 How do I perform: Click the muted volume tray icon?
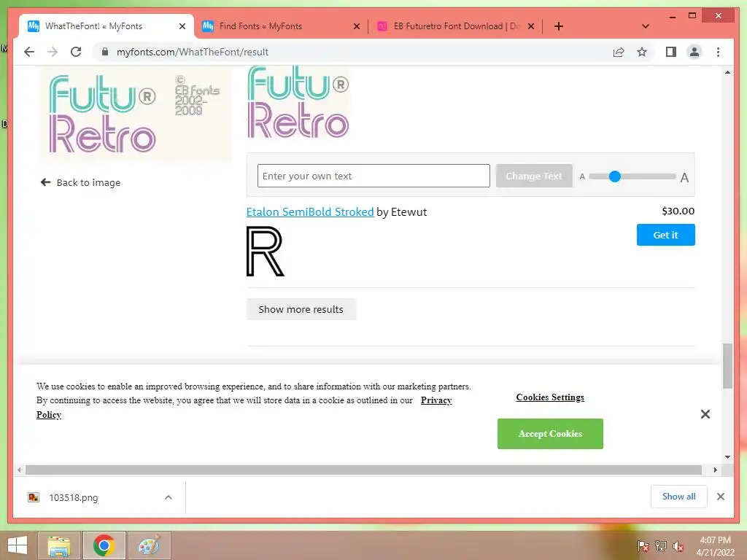678,546
